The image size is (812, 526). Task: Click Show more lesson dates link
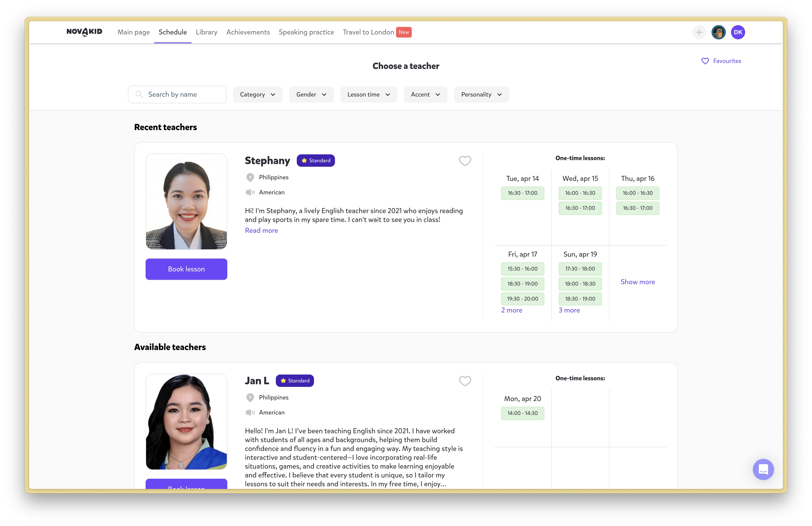[x=637, y=282]
